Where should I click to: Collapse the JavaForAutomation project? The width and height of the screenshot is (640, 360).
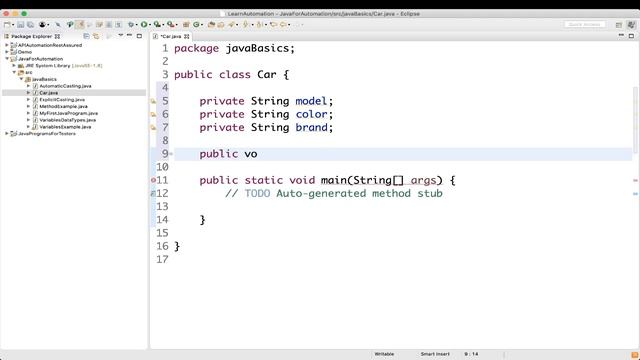(x=7, y=59)
